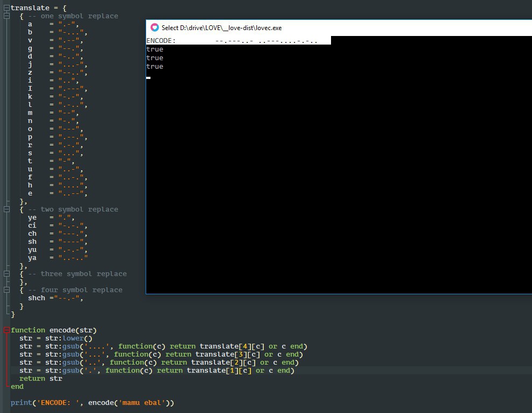Place cursor on the 'j' mapping line

[x=57, y=64]
